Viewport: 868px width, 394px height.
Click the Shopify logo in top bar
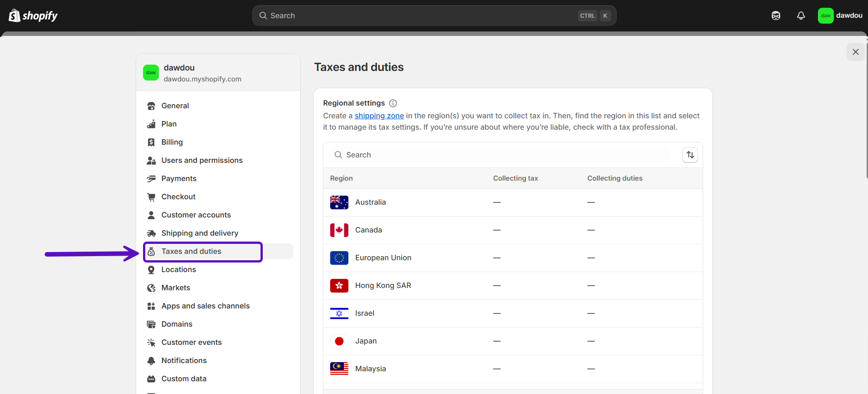pyautogui.click(x=33, y=16)
